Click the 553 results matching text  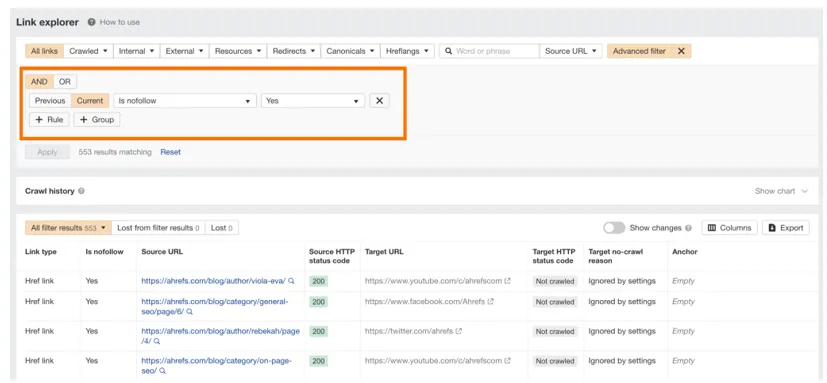point(115,152)
